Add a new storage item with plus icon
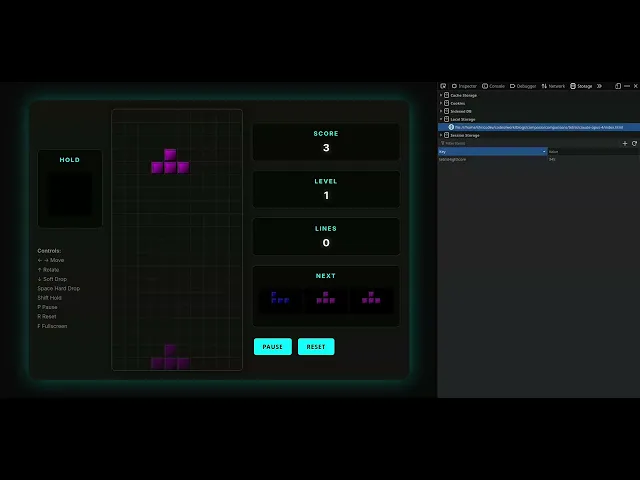640x480 pixels. coord(625,143)
